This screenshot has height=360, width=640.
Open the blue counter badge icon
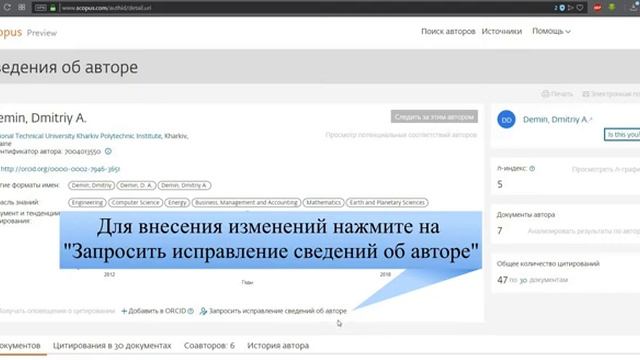point(560,8)
